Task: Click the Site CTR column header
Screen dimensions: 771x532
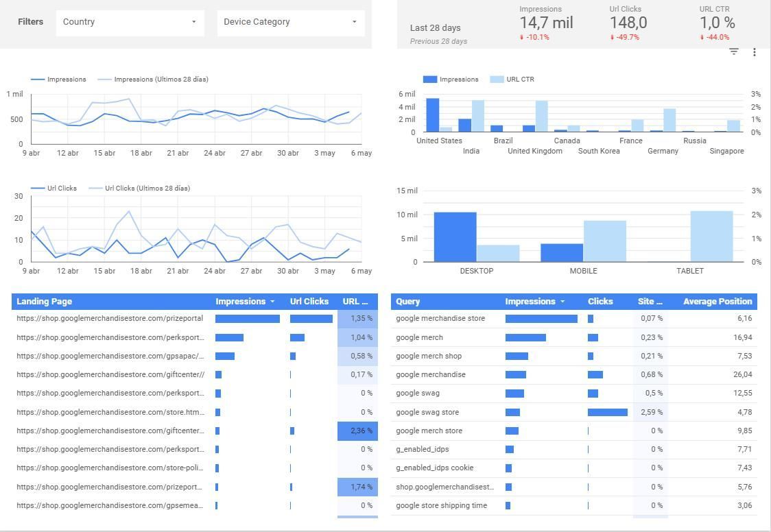Action: [650, 302]
